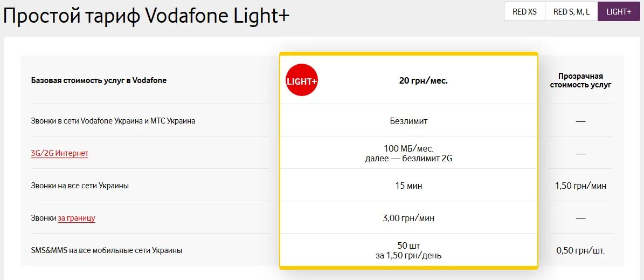This screenshot has height=280, width=644.
Task: Click the Базовая стоимость услуг в Vodafone header
Action: tap(99, 80)
